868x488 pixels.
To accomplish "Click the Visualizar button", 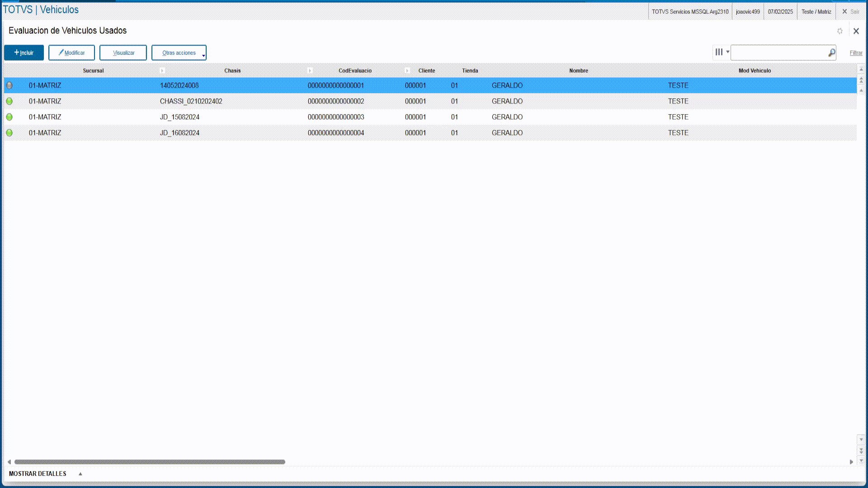I will tap(123, 53).
